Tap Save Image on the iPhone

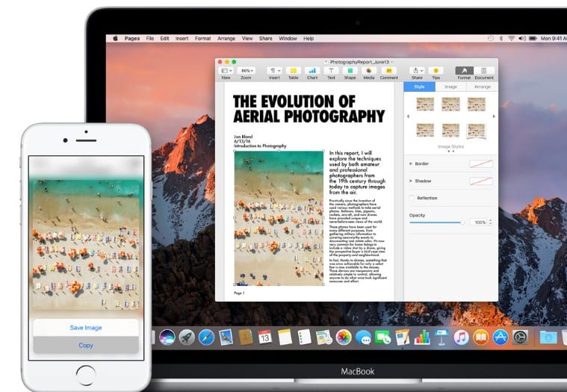86,328
